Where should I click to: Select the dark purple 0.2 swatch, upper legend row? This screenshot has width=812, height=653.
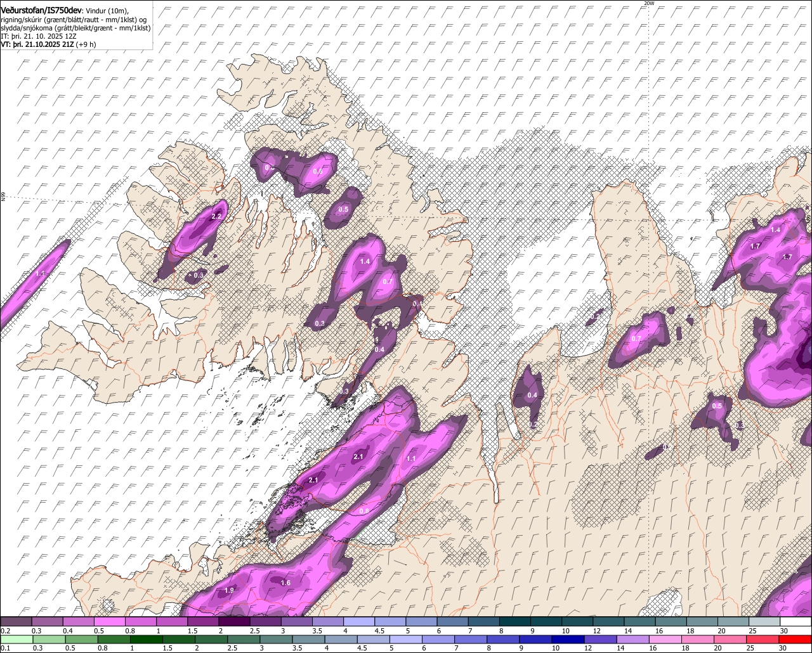coord(16,621)
